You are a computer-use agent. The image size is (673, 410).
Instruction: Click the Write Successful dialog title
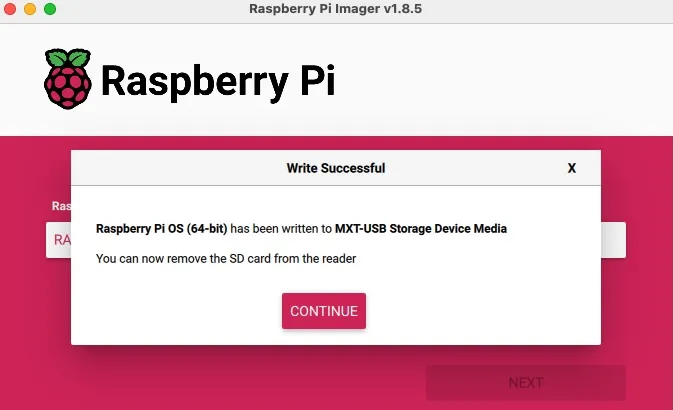coord(336,168)
